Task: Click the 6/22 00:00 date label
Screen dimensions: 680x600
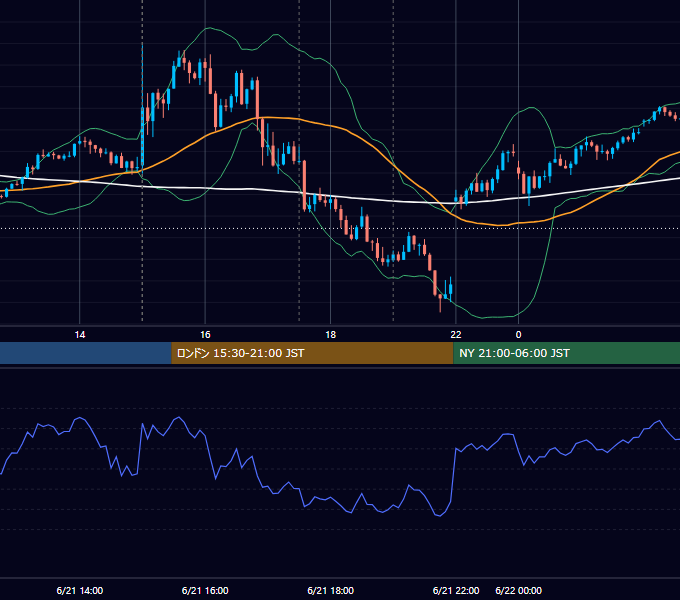Action: pos(519,590)
